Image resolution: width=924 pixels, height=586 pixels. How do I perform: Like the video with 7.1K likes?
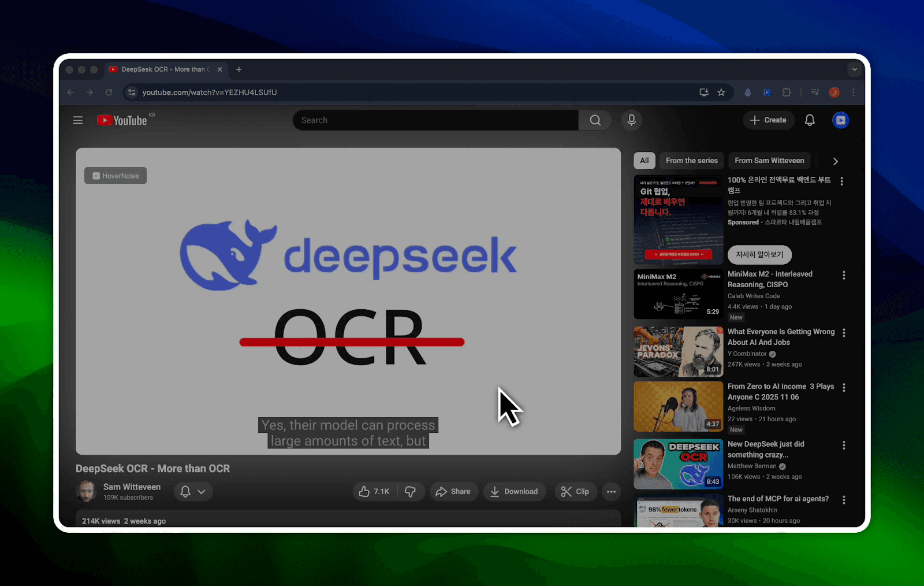click(374, 492)
